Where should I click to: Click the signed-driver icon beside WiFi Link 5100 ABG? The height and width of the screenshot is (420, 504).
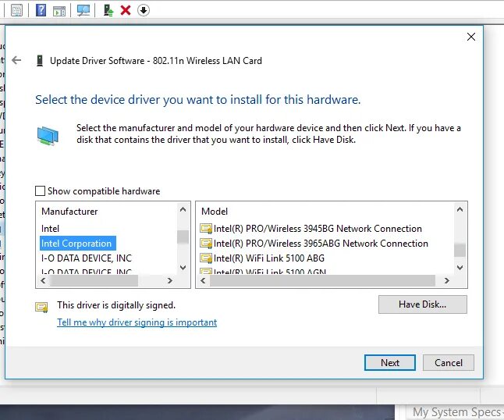pos(206,258)
